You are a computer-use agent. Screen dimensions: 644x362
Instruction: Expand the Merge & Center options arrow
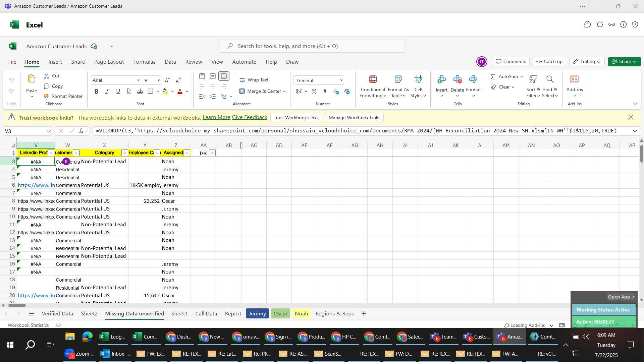[x=284, y=91]
